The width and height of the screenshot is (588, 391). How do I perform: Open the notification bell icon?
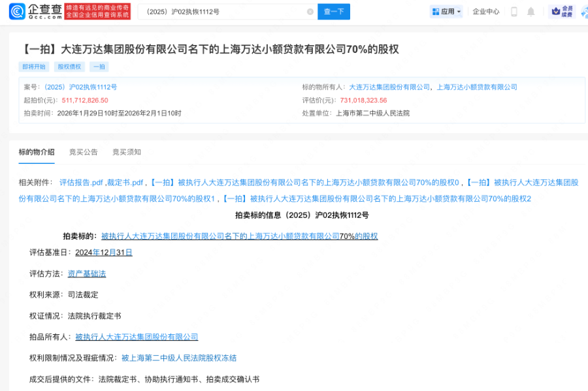click(x=531, y=11)
